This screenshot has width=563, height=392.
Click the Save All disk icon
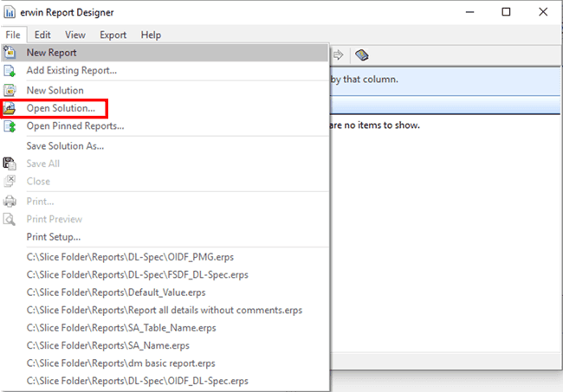(10, 164)
